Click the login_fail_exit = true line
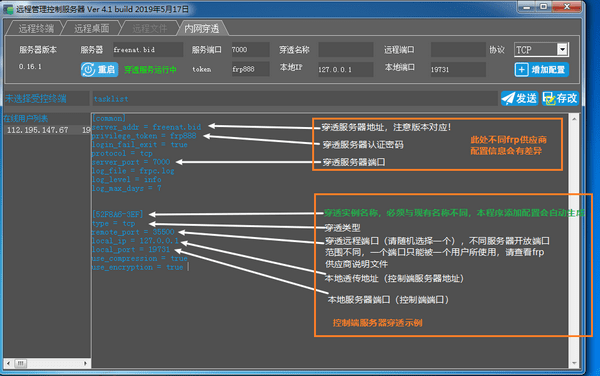Image resolution: width=600 pixels, height=376 pixels. 140,145
